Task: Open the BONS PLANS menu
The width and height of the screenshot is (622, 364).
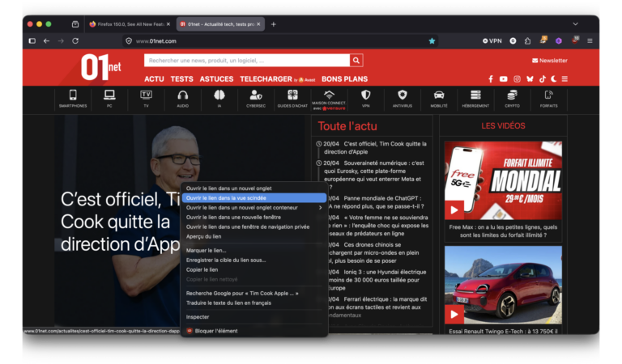Action: tap(345, 79)
